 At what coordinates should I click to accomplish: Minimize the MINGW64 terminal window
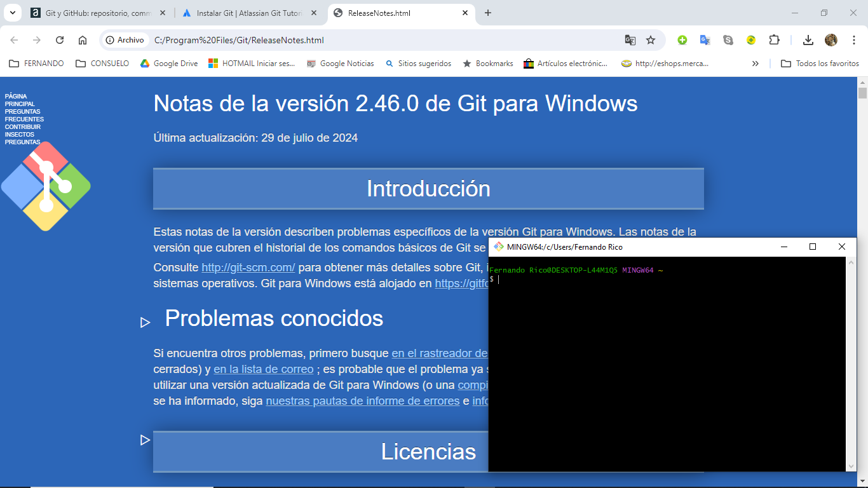coord(783,247)
